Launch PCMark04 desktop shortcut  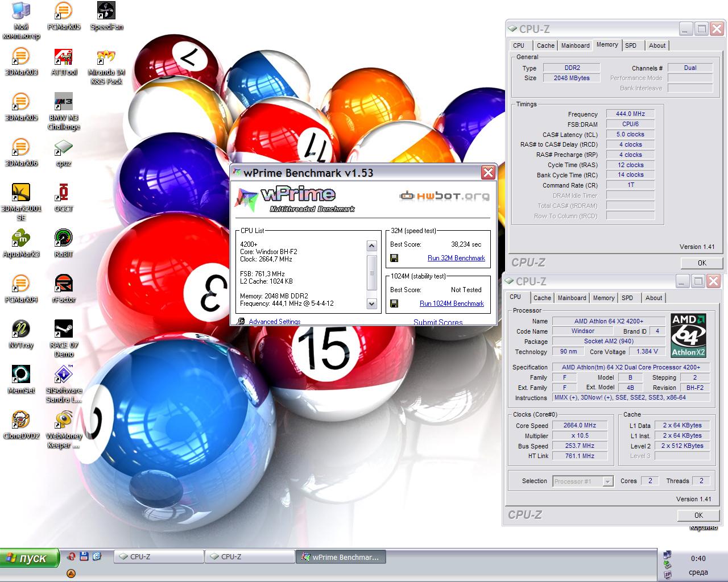[20, 289]
